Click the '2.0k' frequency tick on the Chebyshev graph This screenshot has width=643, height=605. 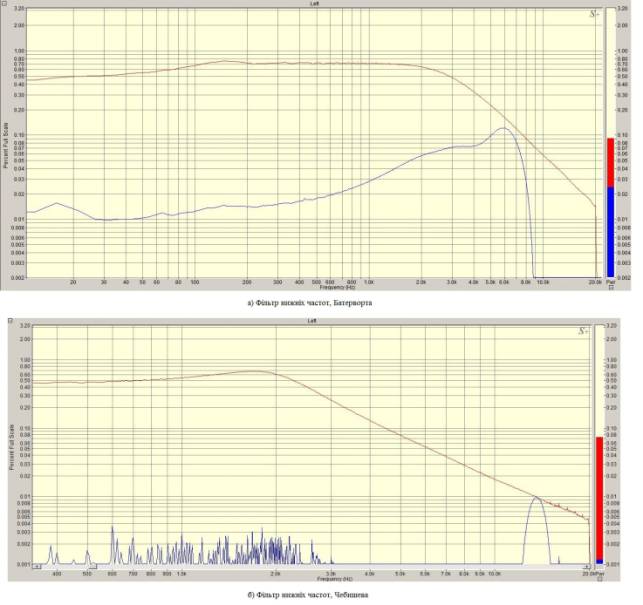[276, 574]
